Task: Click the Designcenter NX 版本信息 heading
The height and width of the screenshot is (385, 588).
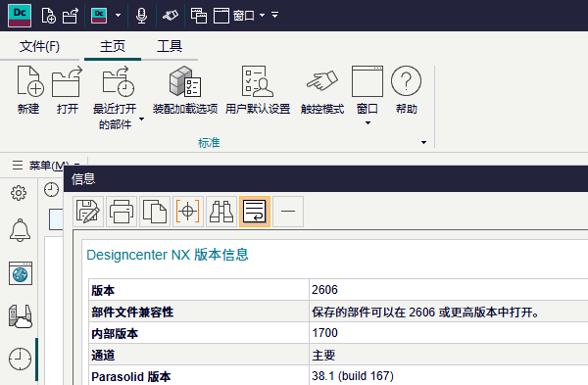Action: [168, 255]
